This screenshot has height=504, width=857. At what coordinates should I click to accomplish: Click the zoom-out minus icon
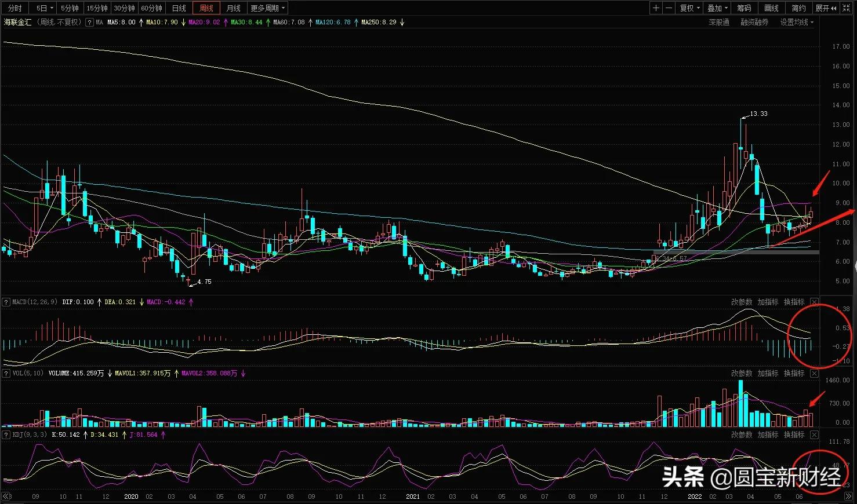pos(669,8)
